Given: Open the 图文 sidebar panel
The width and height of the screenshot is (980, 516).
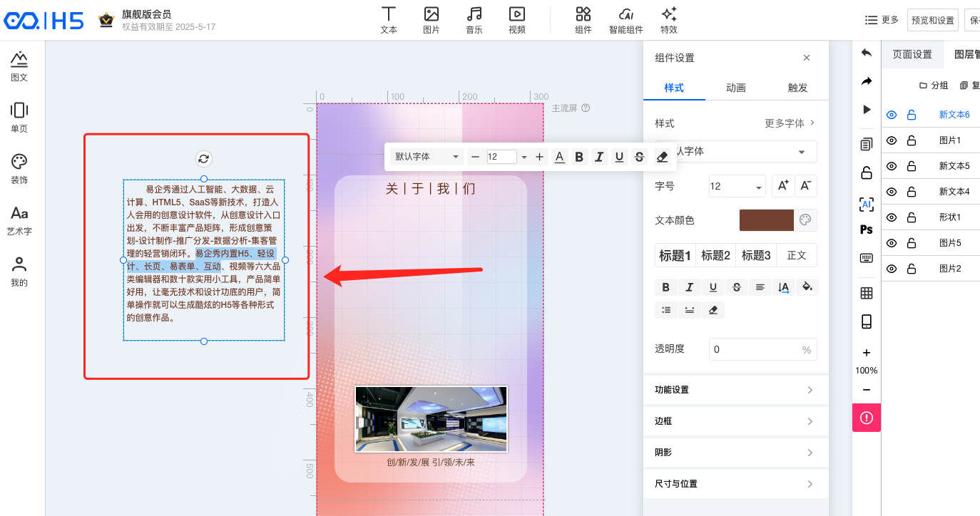Looking at the screenshot, I should [x=19, y=66].
